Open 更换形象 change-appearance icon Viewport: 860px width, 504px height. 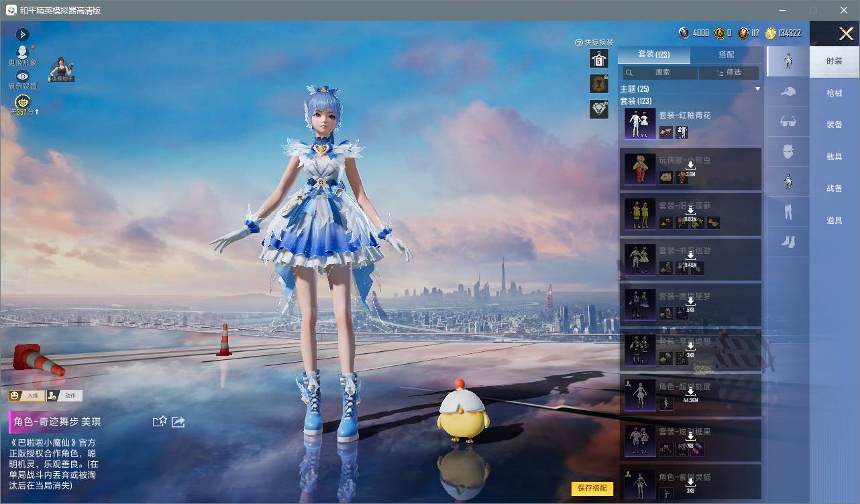[x=22, y=52]
